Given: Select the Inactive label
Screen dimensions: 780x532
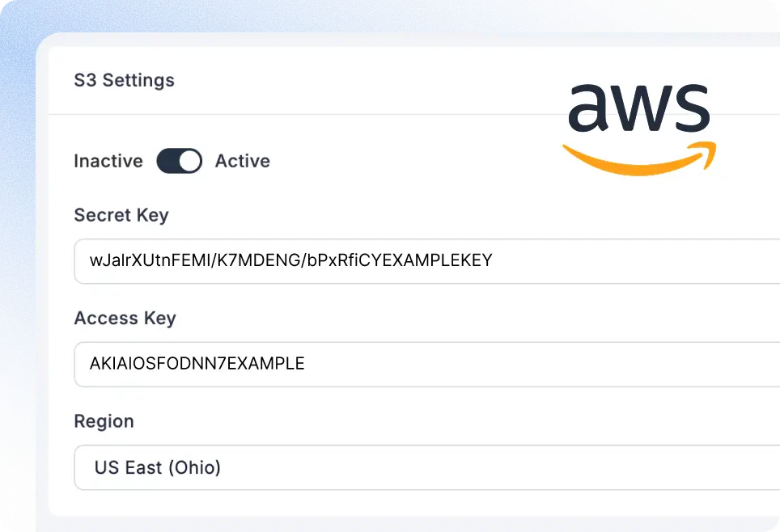Looking at the screenshot, I should coord(108,161).
